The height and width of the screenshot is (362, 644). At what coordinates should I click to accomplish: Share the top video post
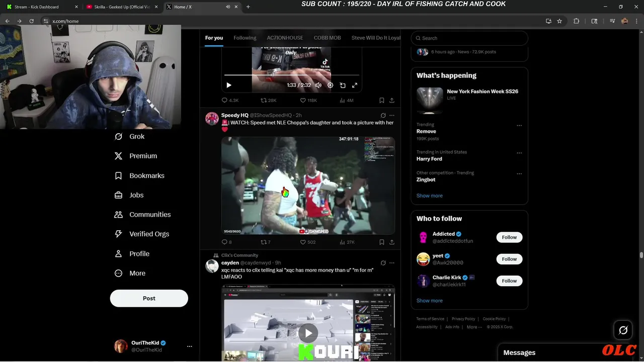391,101
